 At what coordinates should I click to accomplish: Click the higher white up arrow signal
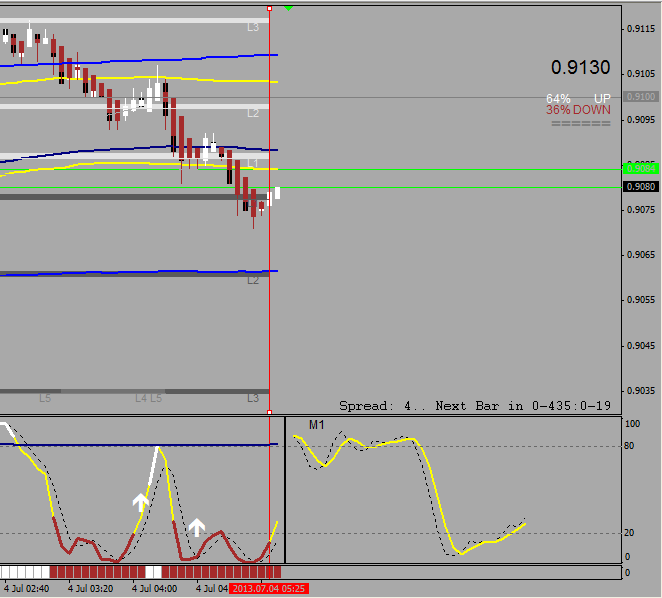[140, 503]
